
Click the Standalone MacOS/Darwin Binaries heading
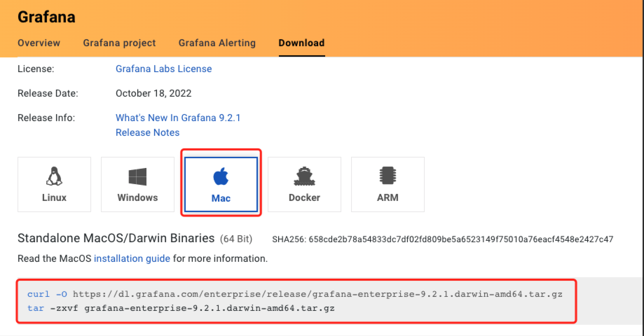pyautogui.click(x=116, y=239)
